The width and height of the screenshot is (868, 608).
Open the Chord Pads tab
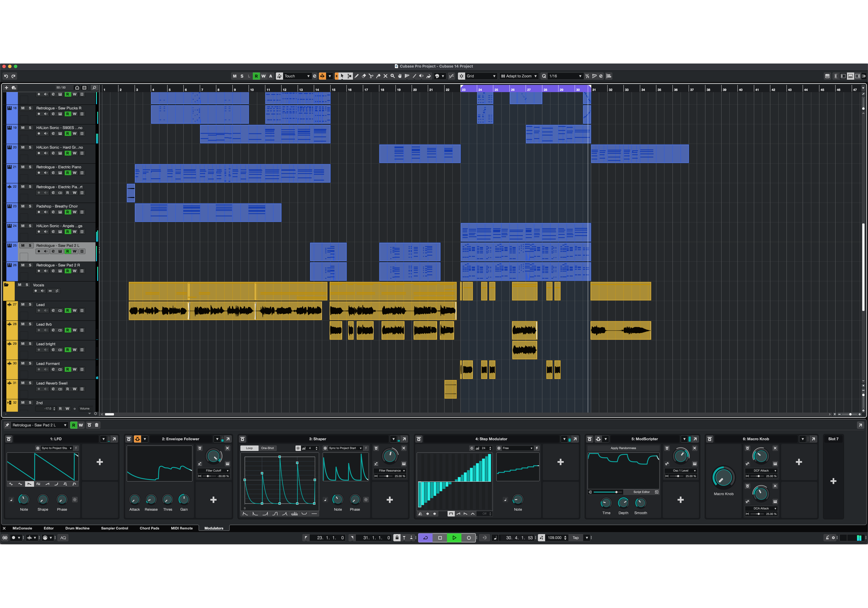(x=149, y=528)
